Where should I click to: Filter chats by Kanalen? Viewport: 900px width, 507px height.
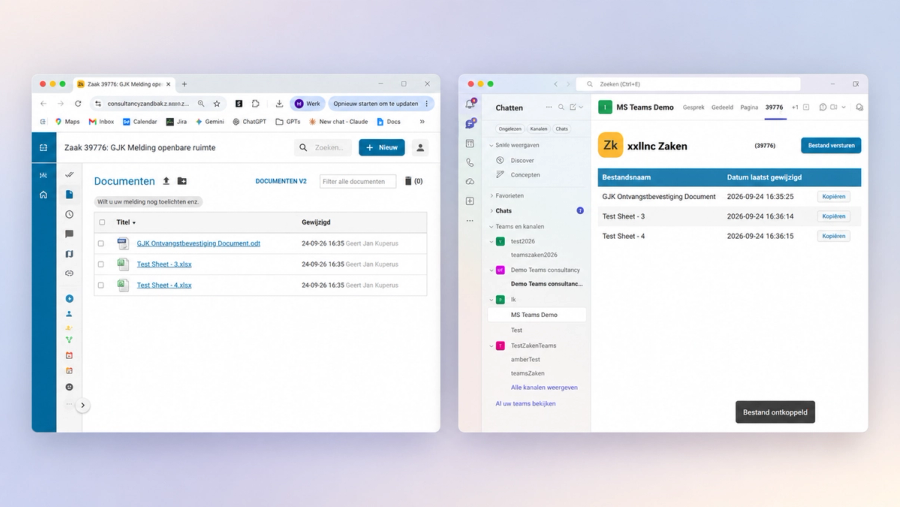tap(538, 129)
